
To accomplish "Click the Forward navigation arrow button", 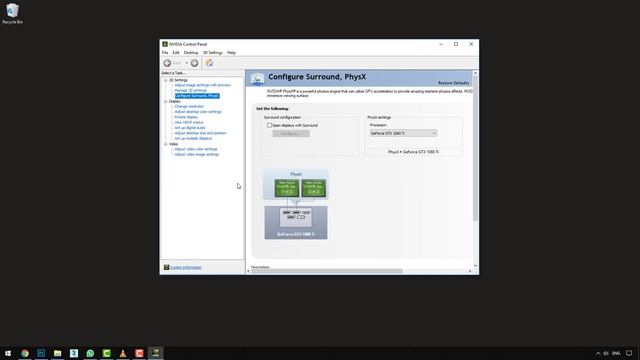I will (x=194, y=63).
